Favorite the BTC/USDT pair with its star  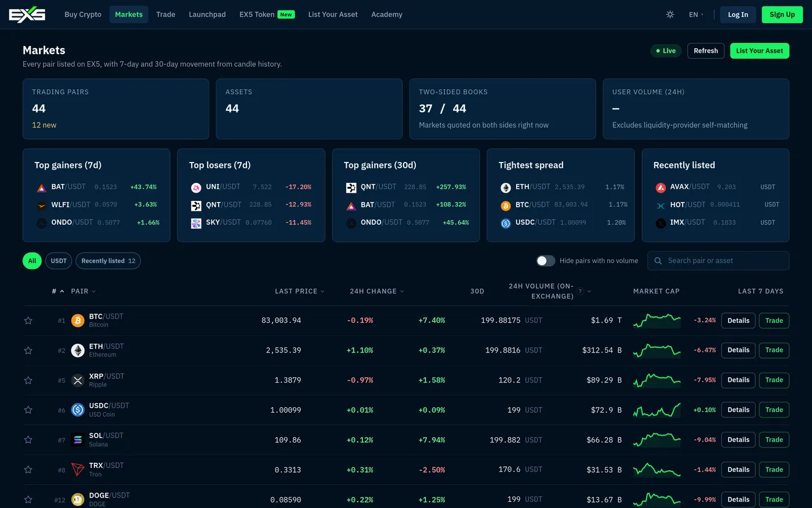(x=28, y=320)
